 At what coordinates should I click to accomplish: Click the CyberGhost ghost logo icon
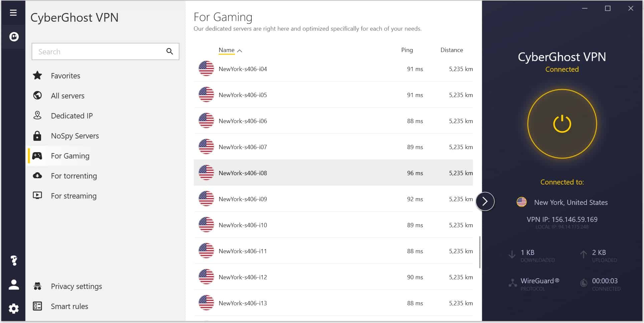coord(14,37)
